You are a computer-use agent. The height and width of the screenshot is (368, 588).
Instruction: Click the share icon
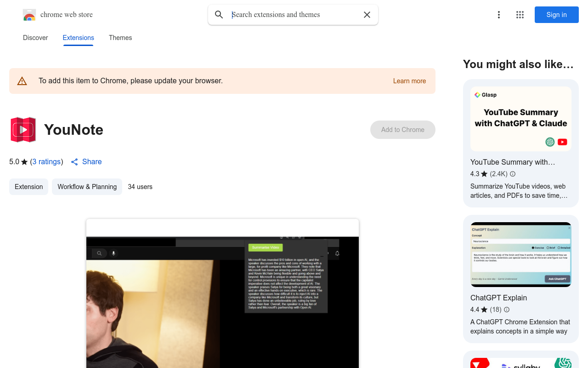click(x=74, y=162)
